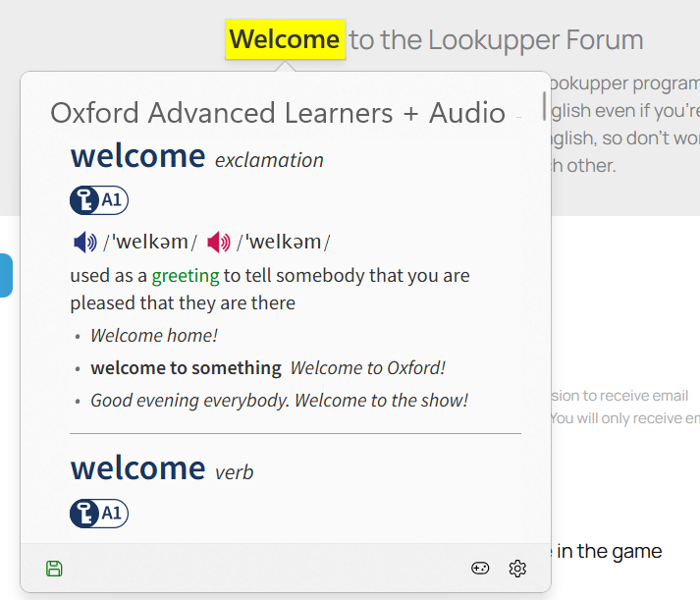The image size is (700, 600).
Task: Click example 'Good evening everybody. Welcome to the show!'
Action: 279,401
